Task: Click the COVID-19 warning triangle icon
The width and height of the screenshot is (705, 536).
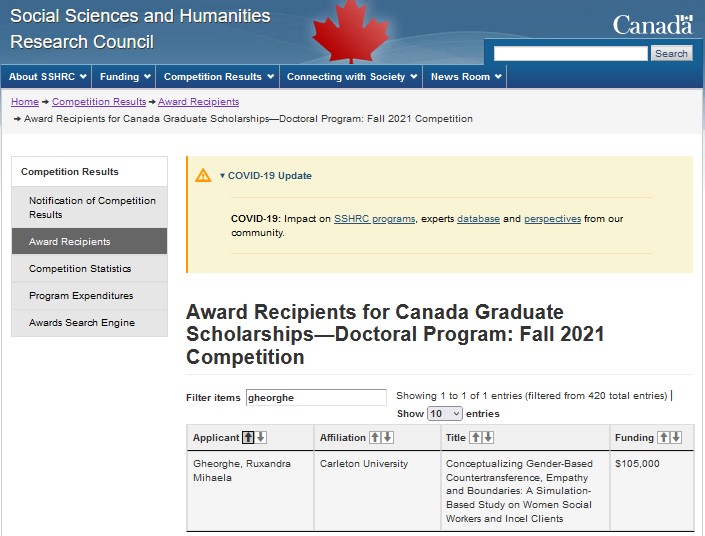Action: [203, 175]
